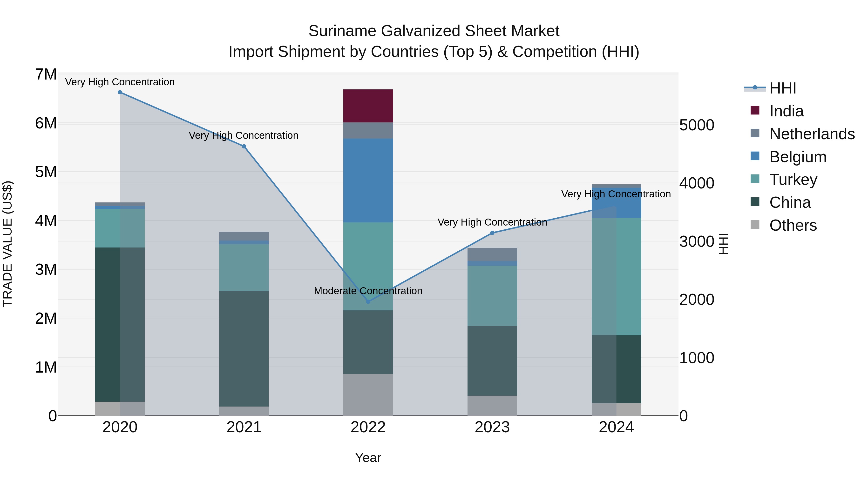Click the China segment of the 2022 bar
This screenshot has height=488, width=868.
click(368, 342)
